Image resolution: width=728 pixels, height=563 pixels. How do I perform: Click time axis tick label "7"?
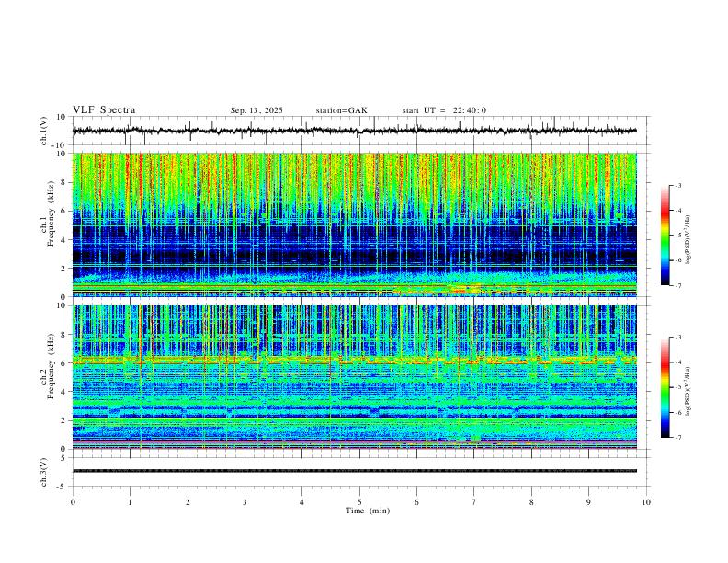(x=474, y=502)
